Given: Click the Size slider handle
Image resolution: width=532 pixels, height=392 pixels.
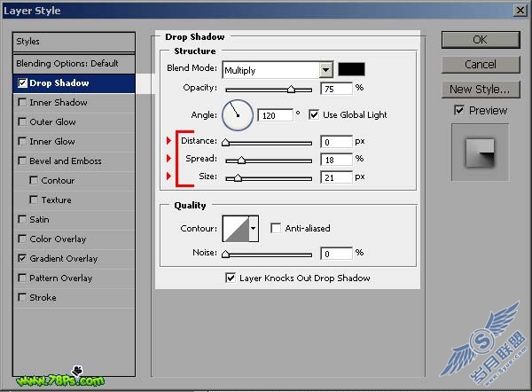Looking at the screenshot, I should click(x=238, y=177).
